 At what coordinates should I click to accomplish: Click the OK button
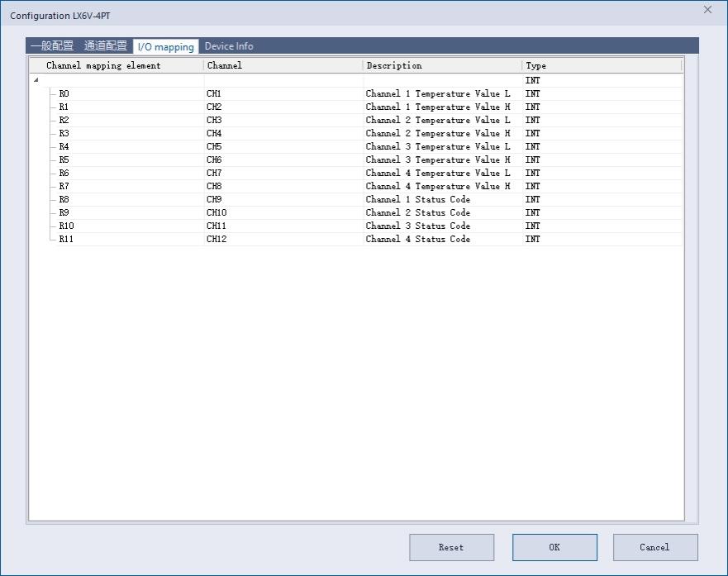pyautogui.click(x=554, y=547)
